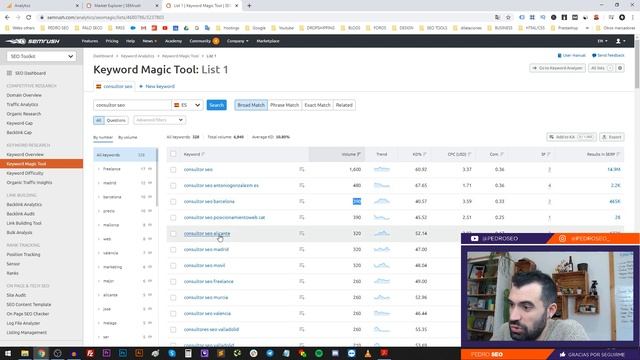Open Spotify from the taskbar
Image resolution: width=640 pixels, height=360 pixels.
click(x=319, y=353)
